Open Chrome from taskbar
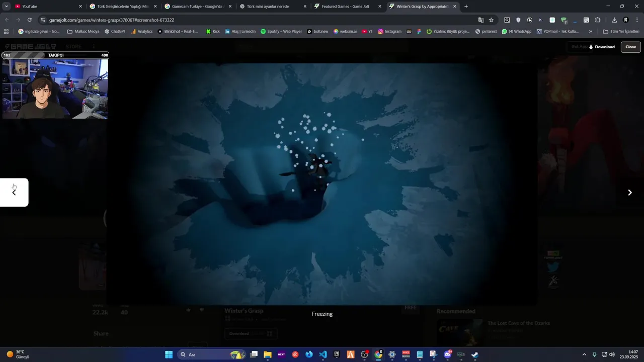Viewport: 644px width, 362px height. click(x=378, y=354)
